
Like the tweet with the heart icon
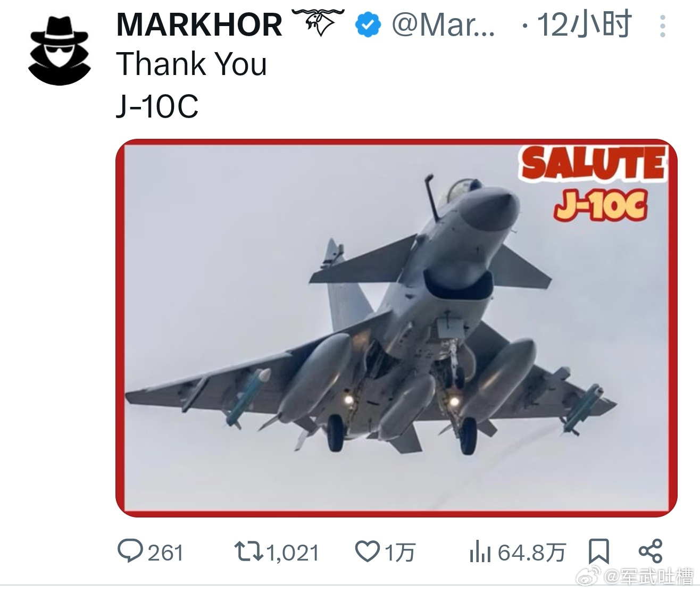367,552
